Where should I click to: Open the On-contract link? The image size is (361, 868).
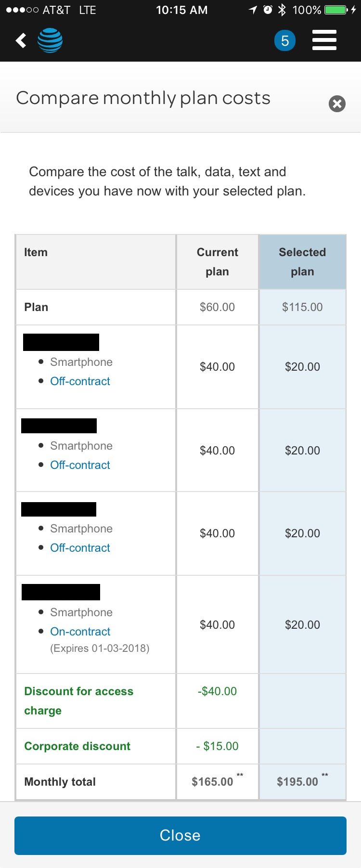80,632
